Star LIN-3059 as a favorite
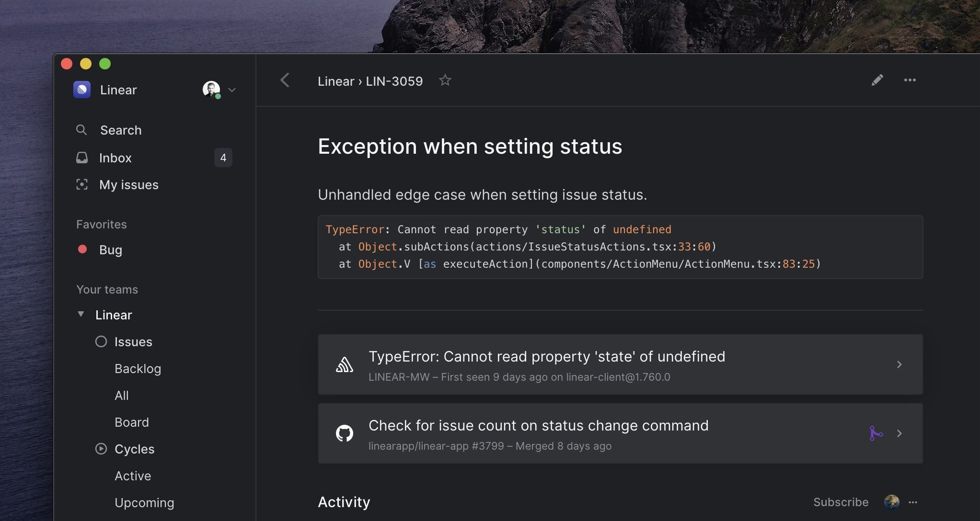This screenshot has height=521, width=980. point(445,80)
